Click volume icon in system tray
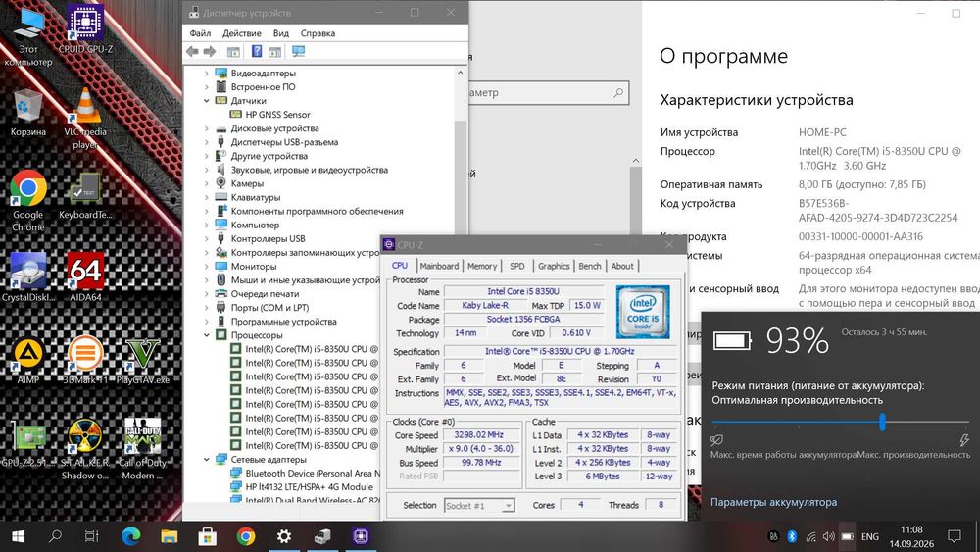Screen dimensions: 980x552 tap(829, 536)
